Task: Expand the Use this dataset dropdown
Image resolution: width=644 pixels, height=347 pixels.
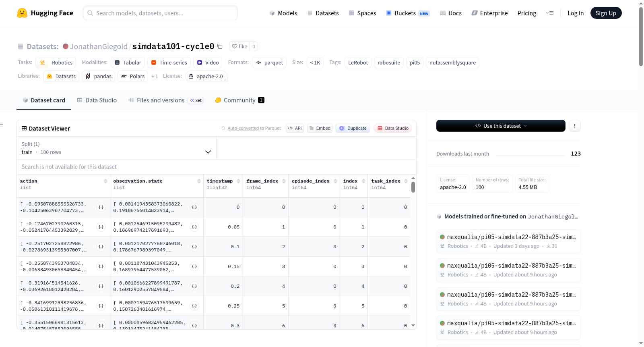Action: [x=501, y=126]
